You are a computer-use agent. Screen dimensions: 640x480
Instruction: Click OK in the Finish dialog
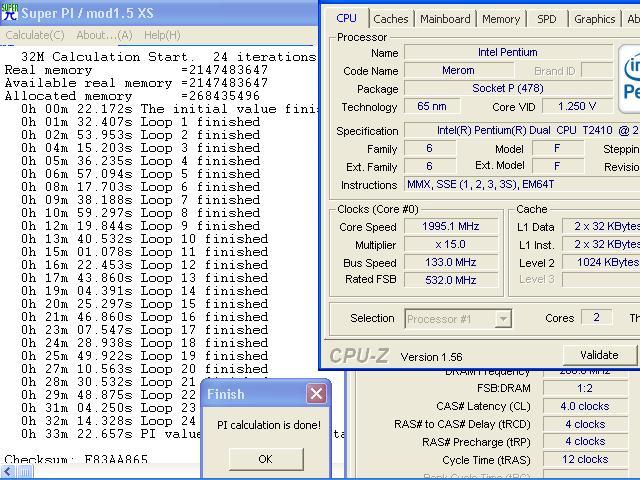[x=266, y=459]
